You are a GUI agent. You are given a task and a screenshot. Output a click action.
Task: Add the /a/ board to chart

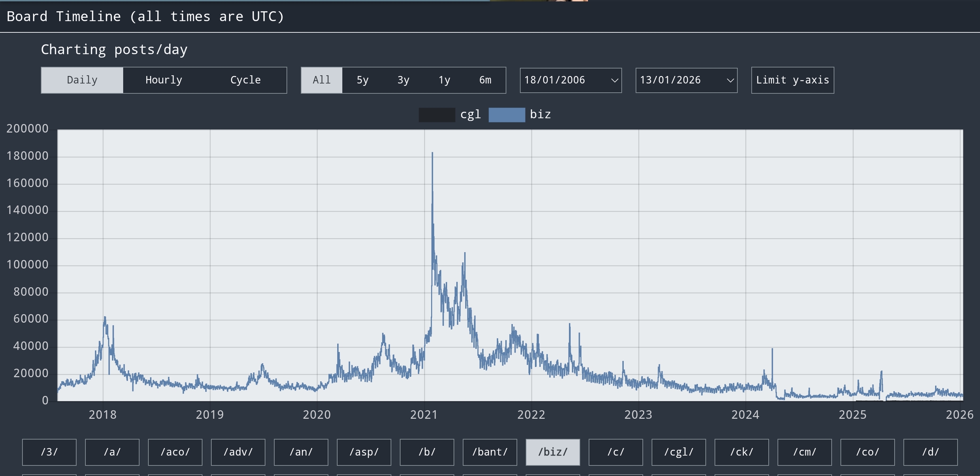pyautogui.click(x=112, y=452)
